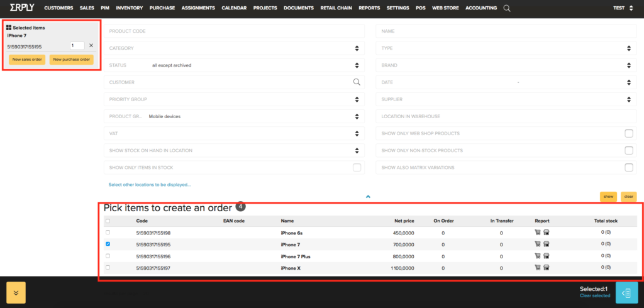Remove iPhone 7 from selected items
Image resolution: width=644 pixels, height=308 pixels.
(91, 46)
